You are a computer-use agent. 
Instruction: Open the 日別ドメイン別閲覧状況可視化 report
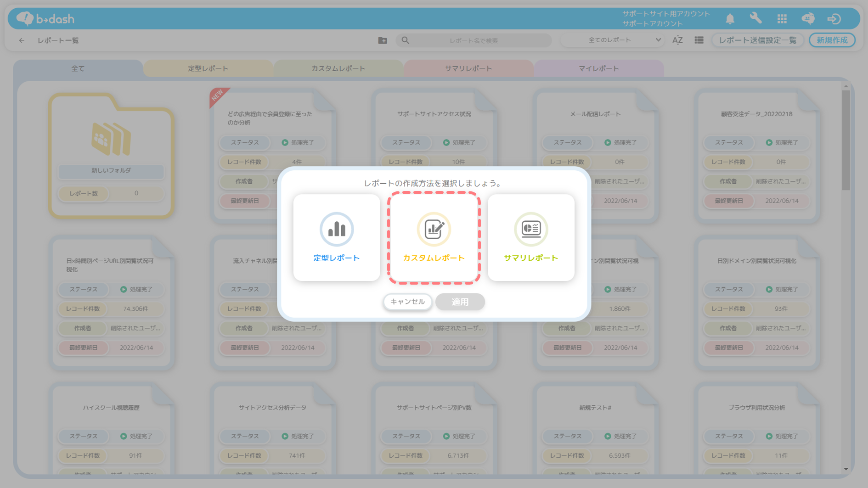click(757, 303)
